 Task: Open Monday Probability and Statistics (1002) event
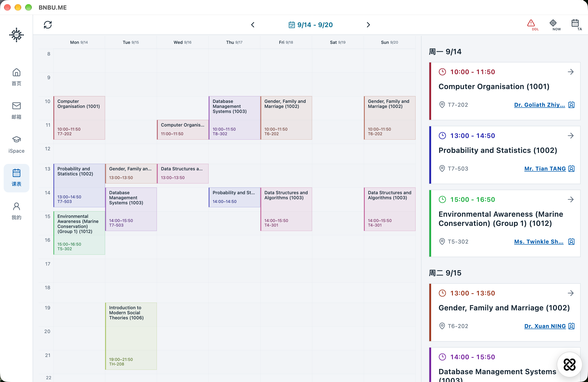[x=79, y=185]
